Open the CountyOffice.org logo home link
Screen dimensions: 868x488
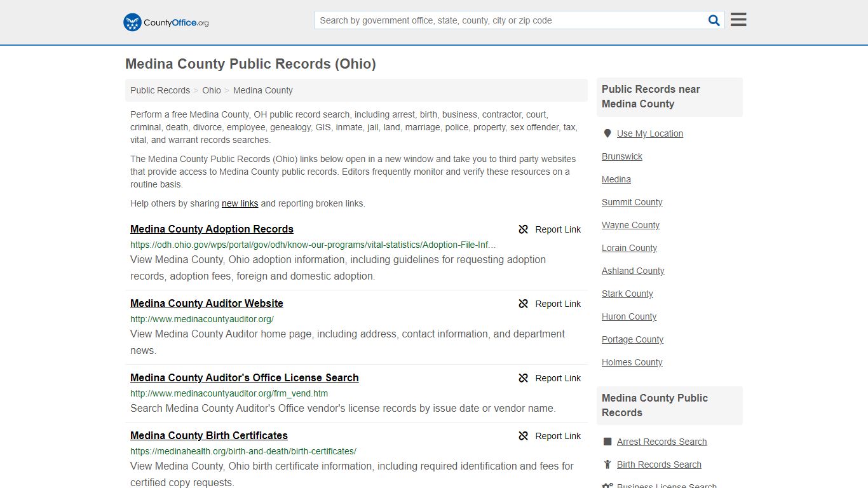[166, 22]
